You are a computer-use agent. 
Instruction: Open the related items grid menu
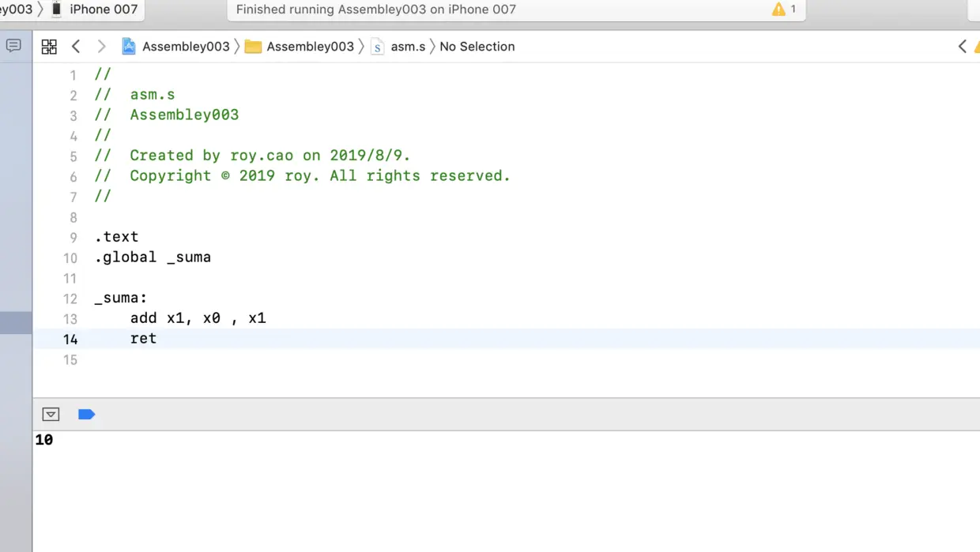[x=49, y=47]
